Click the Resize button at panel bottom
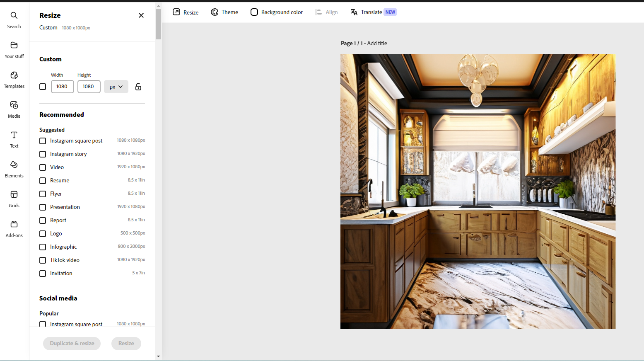The image size is (644, 361). [126, 343]
